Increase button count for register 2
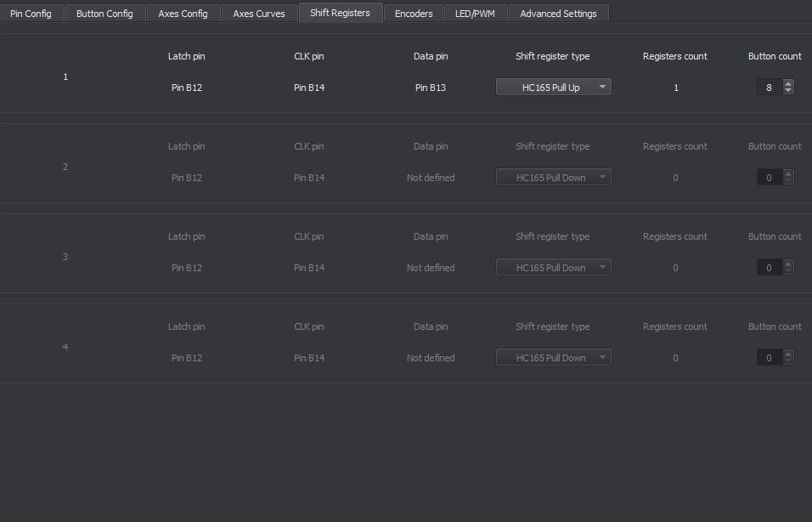 point(788,173)
